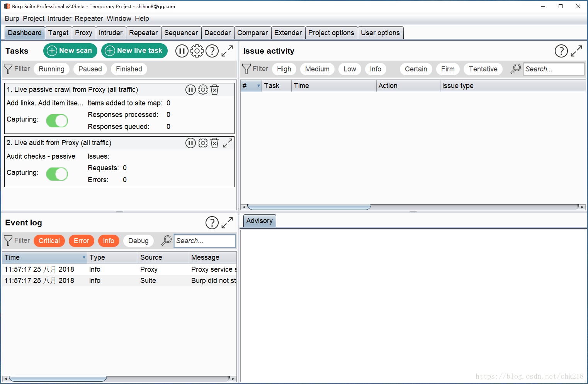
Task: Toggle Debug event log filter
Action: tap(138, 241)
